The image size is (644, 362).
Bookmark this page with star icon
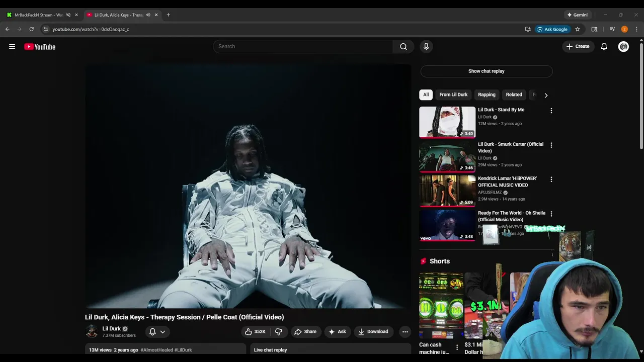(x=578, y=29)
